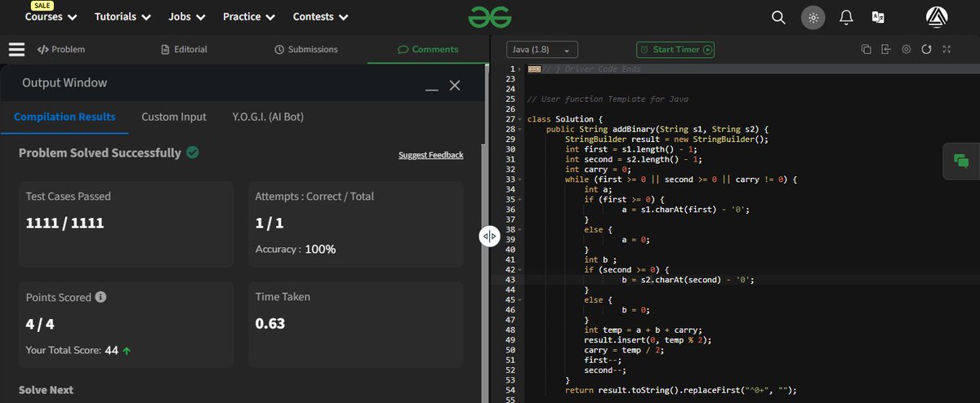Screen dimensions: 980x403
Task: Collapse the fold arrow at line 42
Action: point(520,270)
